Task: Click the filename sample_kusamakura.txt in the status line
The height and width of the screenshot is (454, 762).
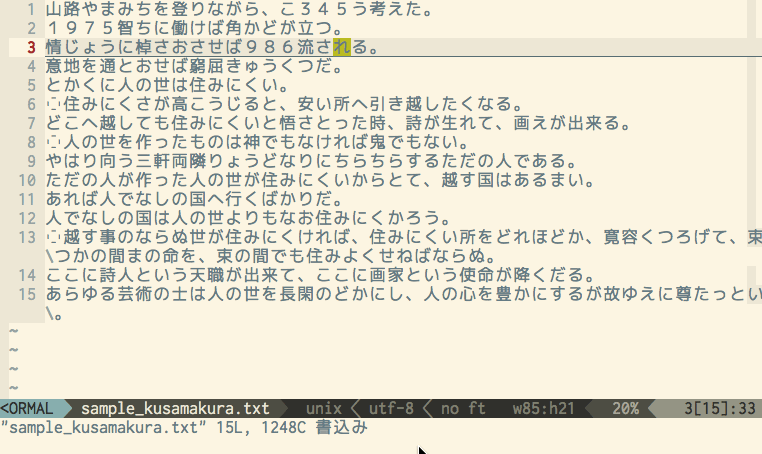Action: click(x=175, y=408)
